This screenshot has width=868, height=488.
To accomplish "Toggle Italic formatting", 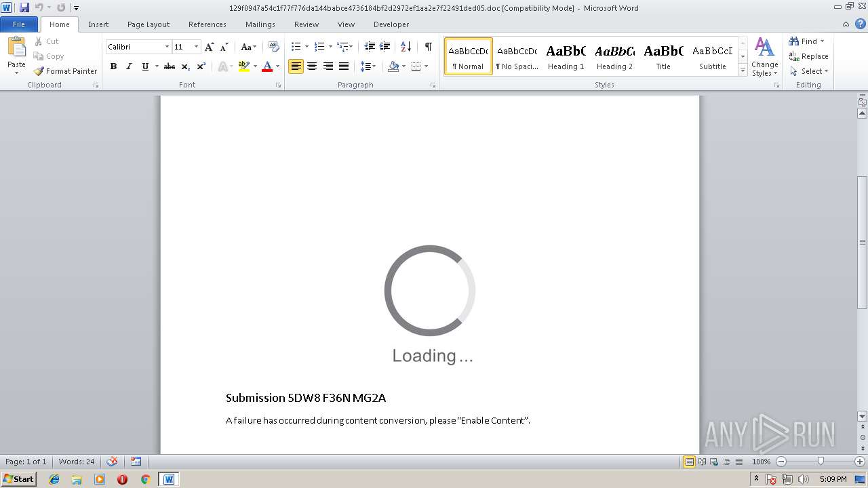I will pyautogui.click(x=129, y=66).
